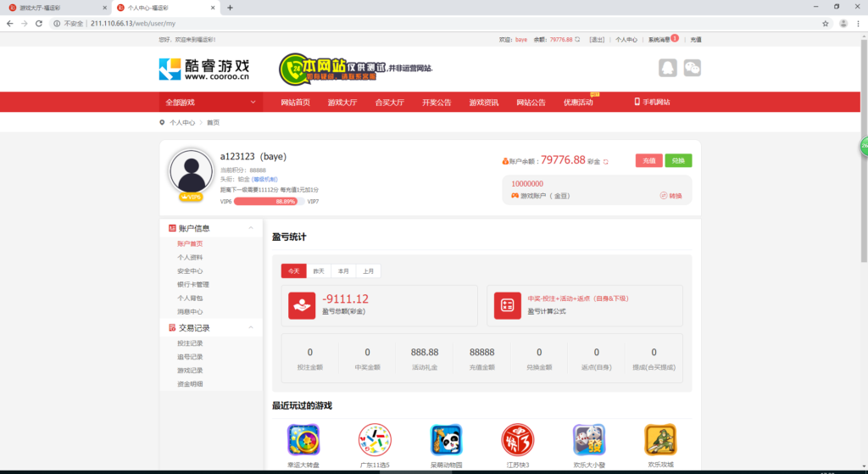This screenshot has height=474, width=868.
Task: Open the 欢乐大小盘 game icon
Action: coord(588,440)
